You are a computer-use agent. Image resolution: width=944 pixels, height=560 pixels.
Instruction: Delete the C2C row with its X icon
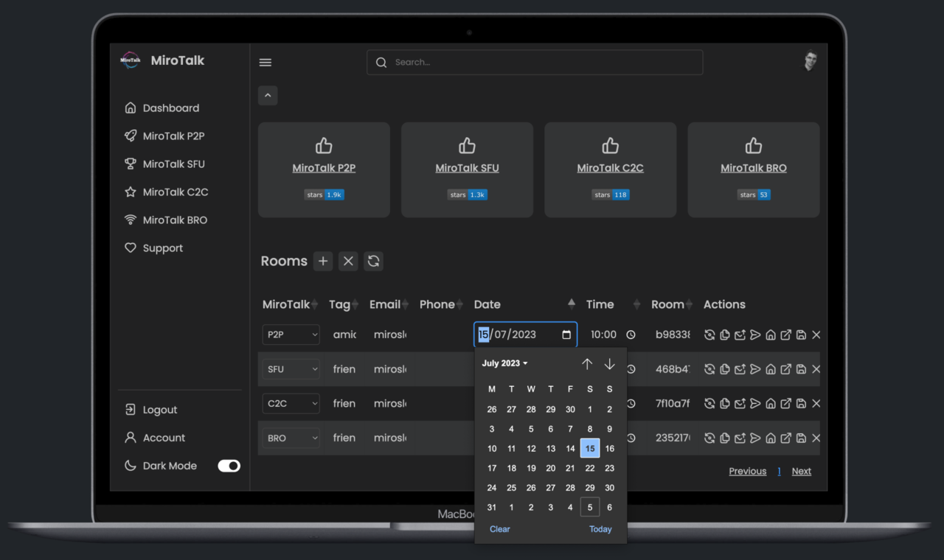[x=816, y=404]
